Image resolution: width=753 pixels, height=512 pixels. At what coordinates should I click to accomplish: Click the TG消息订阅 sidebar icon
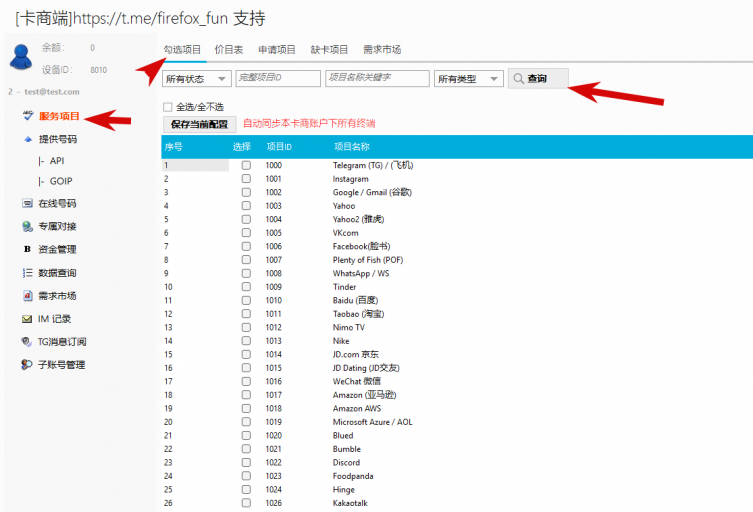tap(26, 341)
